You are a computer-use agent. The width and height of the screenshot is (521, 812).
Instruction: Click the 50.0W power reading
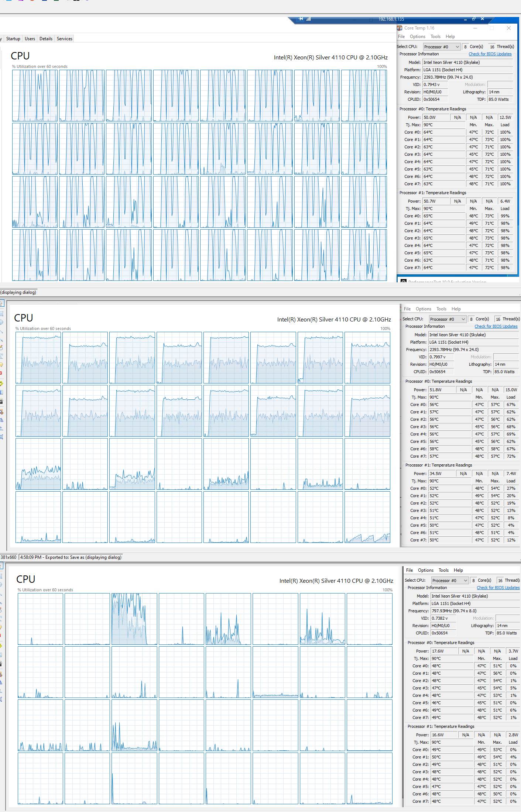(x=436, y=117)
